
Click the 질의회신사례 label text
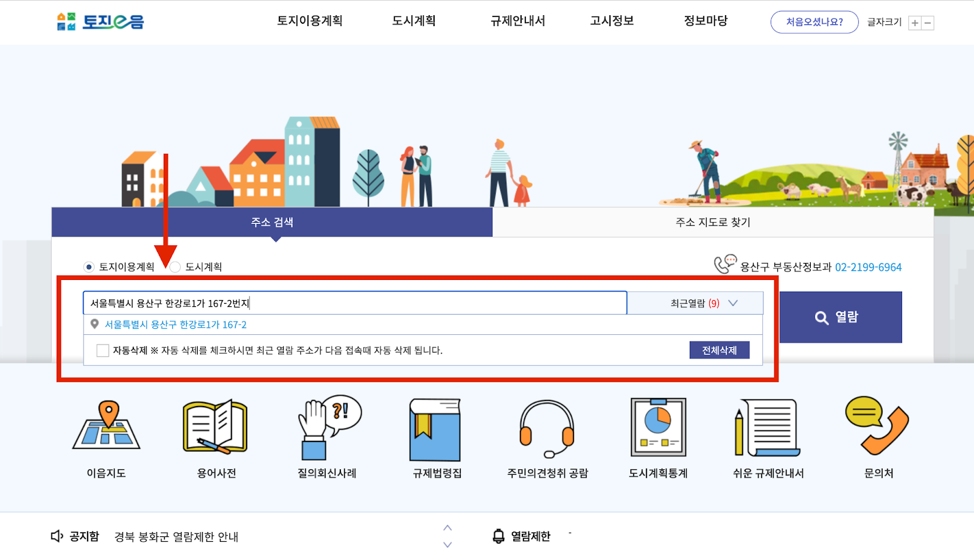327,473
